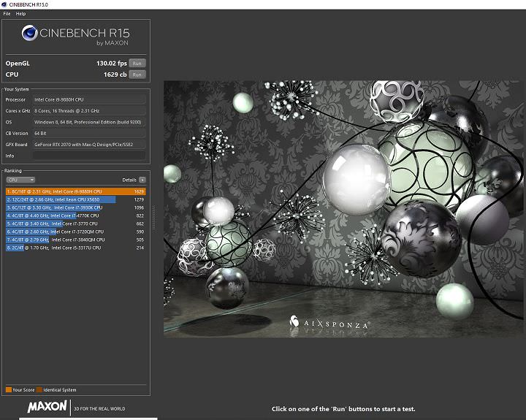526x420 pixels.
Task: Select ranking row Intel Core i9-9880H CPU
Action: (76, 191)
